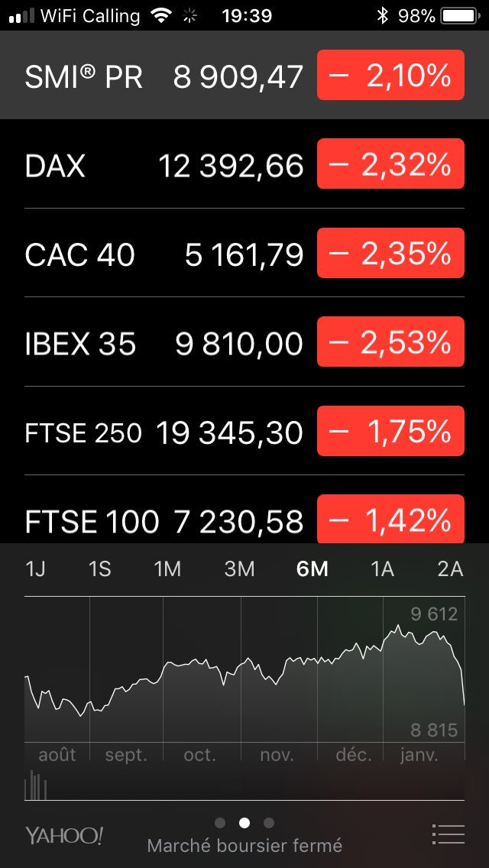The width and height of the screenshot is (489, 868).
Task: Tap the battery indicator icon
Action: tap(459, 15)
